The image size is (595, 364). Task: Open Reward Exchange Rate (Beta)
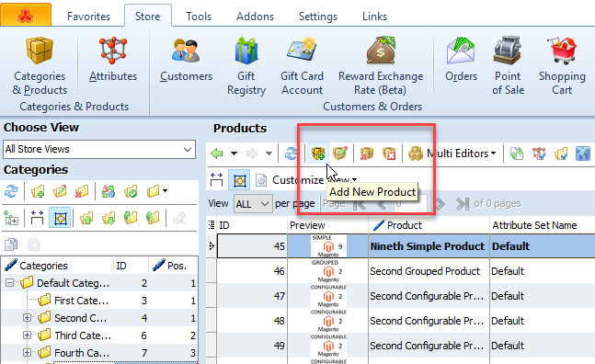click(x=381, y=65)
